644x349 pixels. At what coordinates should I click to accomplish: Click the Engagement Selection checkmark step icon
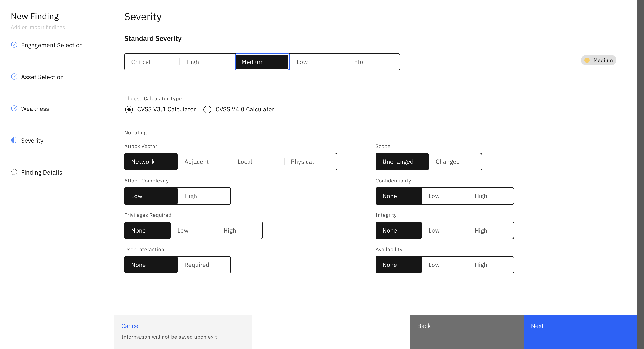coord(14,45)
